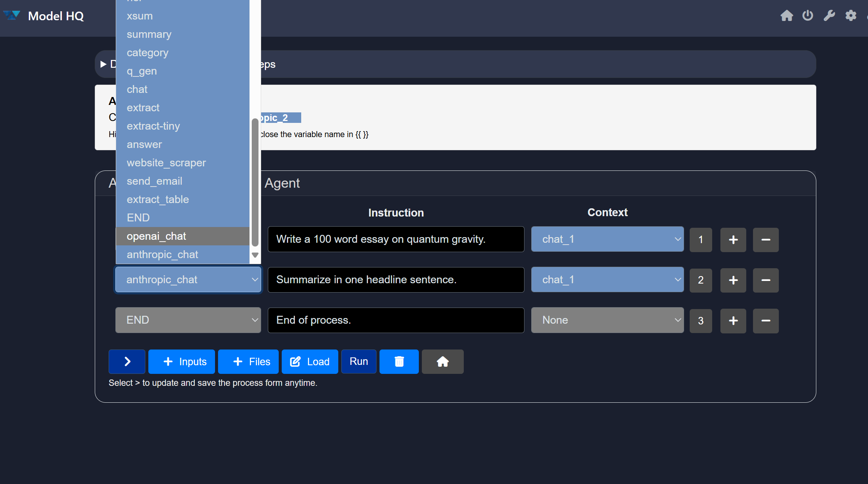Viewport: 868px width, 484px height.
Task: Choose website_scraper in the dropdown list
Action: (x=166, y=163)
